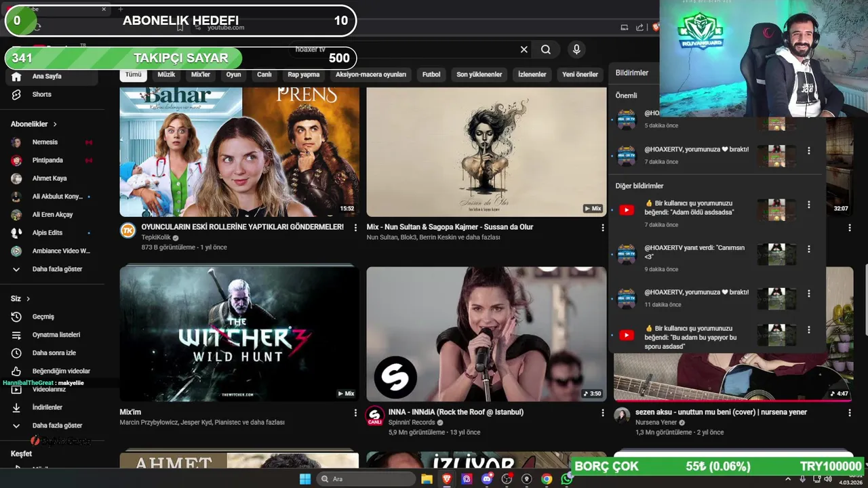
Task: Show hidden system tray icons chevron
Action: tap(787, 479)
